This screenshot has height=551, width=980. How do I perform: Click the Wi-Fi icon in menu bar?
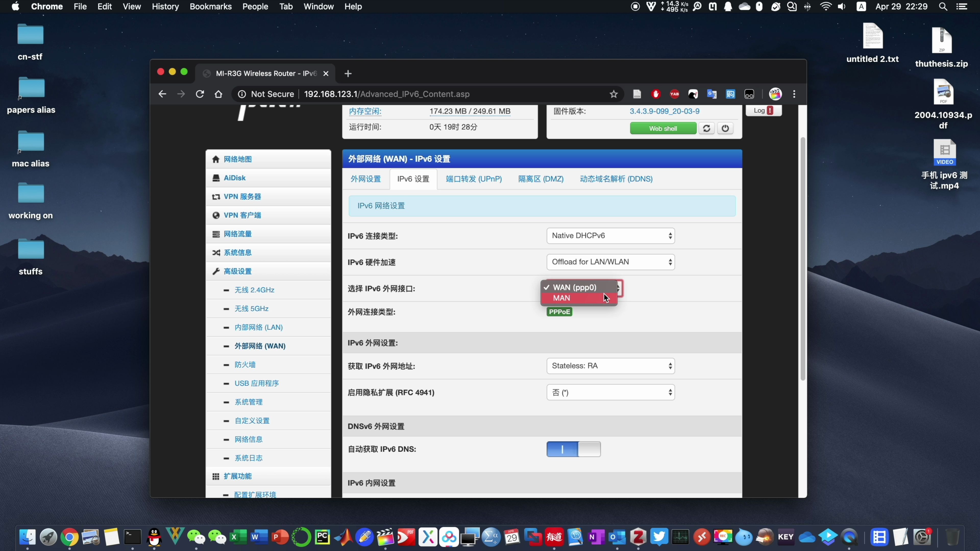[826, 6]
